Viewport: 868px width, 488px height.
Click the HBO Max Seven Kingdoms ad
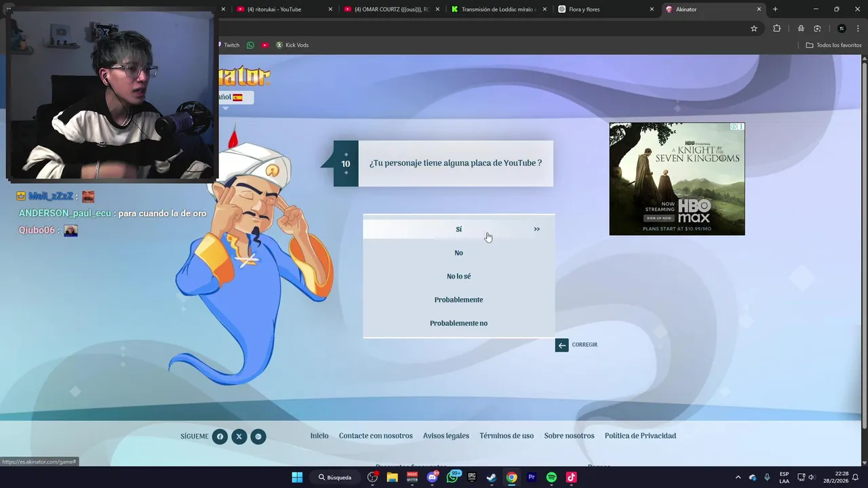pos(677,179)
